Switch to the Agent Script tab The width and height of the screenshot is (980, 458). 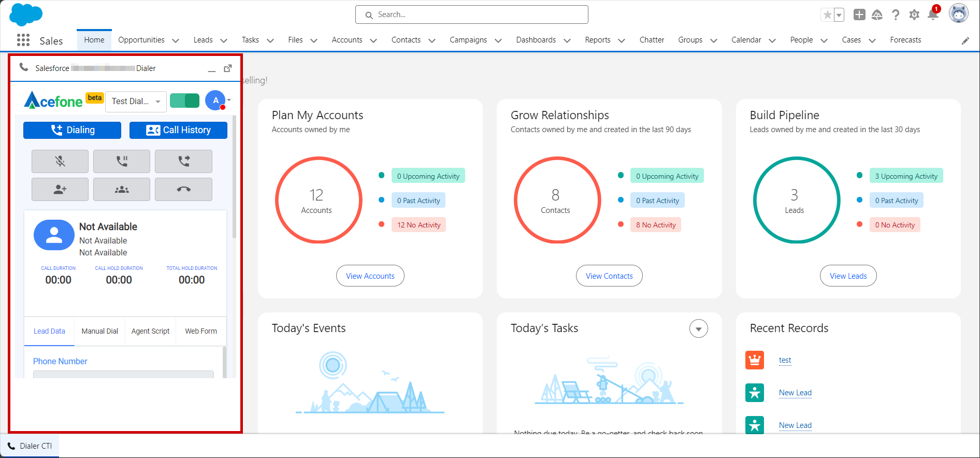(x=150, y=331)
